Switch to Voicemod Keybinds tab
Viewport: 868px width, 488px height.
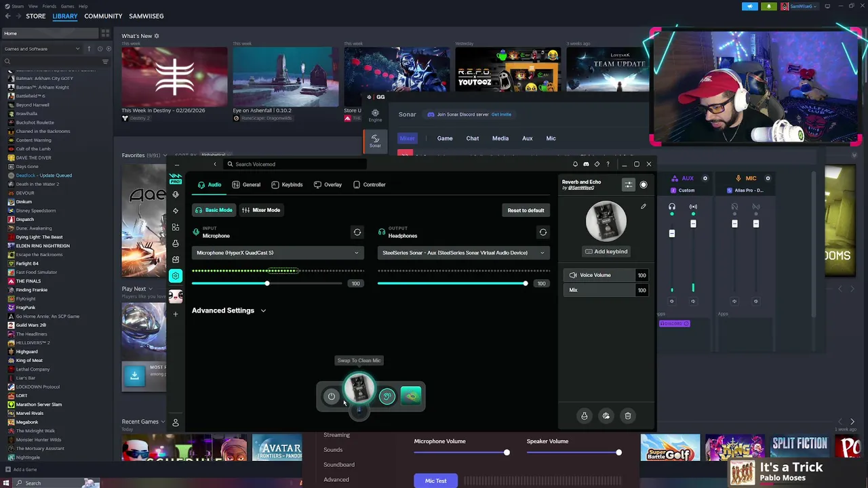tap(287, 184)
